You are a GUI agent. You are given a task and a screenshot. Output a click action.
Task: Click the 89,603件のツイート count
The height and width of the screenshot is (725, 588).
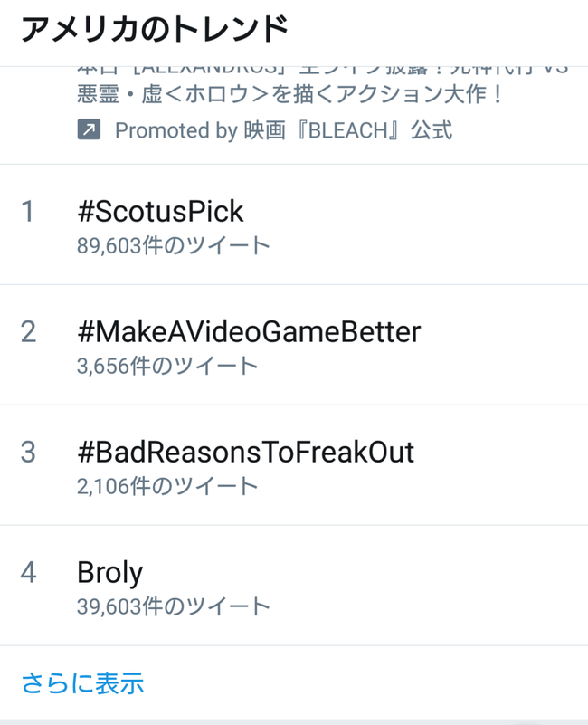[x=174, y=245]
